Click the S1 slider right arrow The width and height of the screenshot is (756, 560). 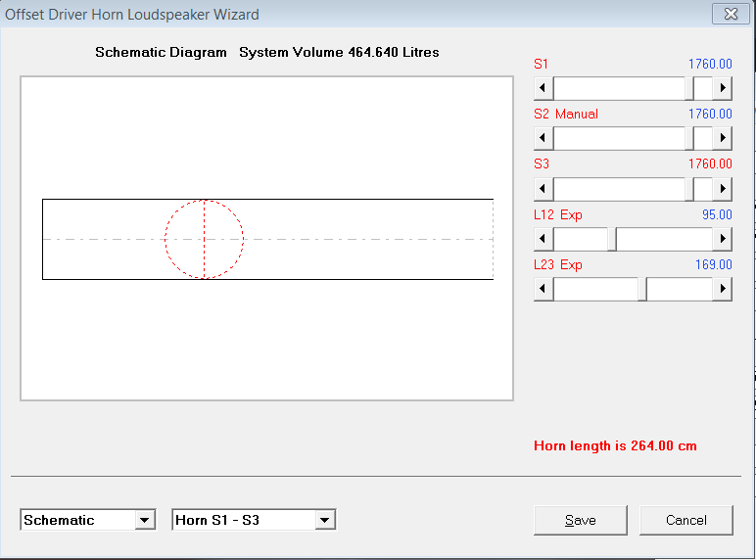[723, 88]
